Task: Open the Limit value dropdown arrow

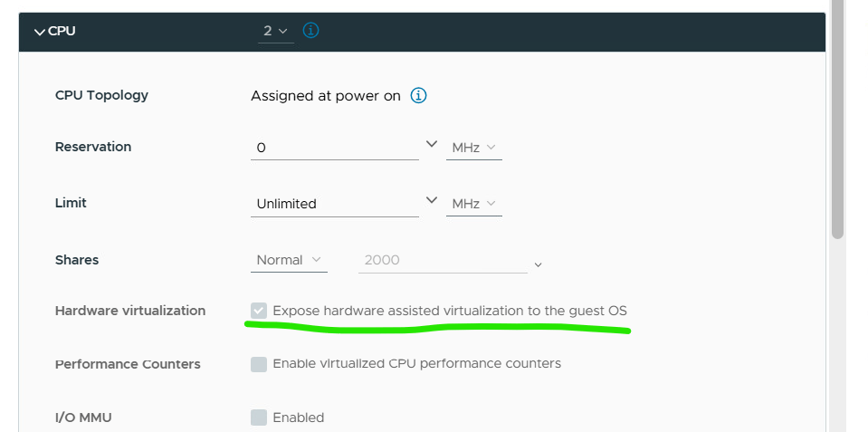Action: coord(431,201)
